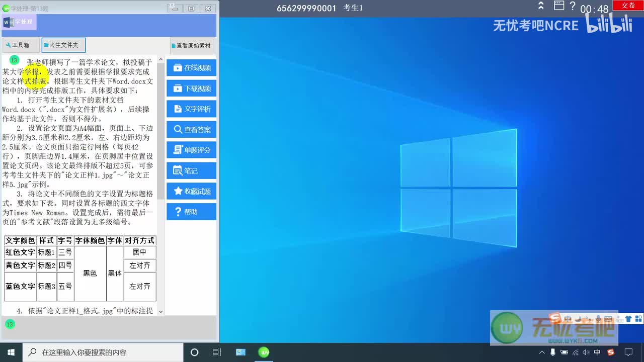The image size is (644, 362).
Task: Click the question mark help icon
Action: (x=573, y=6)
